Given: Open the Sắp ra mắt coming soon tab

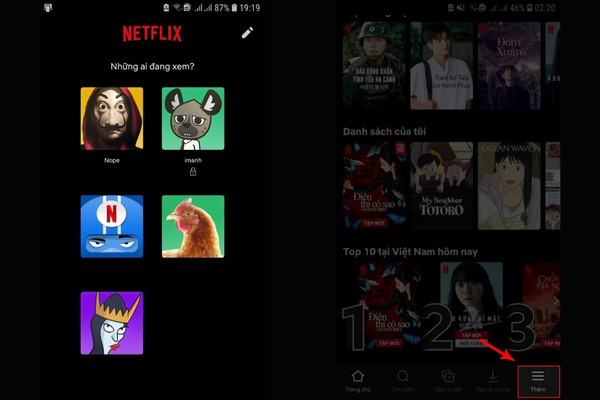Looking at the screenshot, I should click(447, 381).
